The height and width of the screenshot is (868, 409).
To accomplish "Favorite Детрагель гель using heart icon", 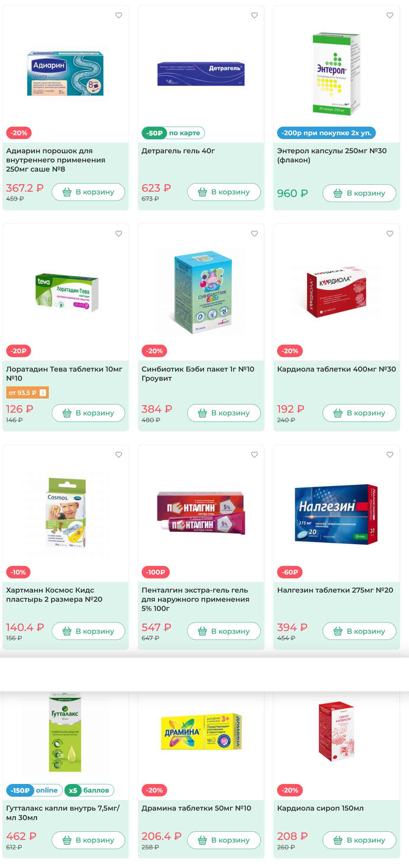I will pos(254,15).
